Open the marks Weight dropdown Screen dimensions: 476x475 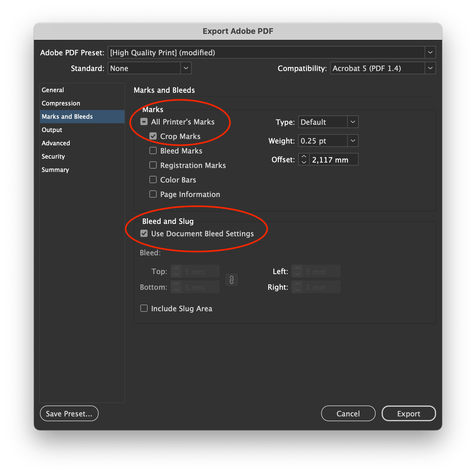[x=328, y=141]
